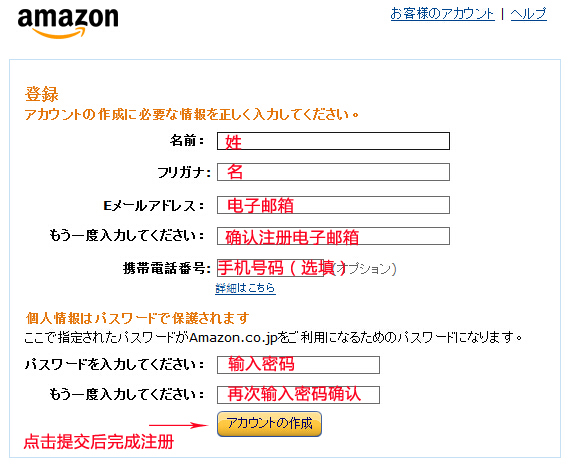This screenshot has width=569, height=467.
Task: Submit with the アカウントの作成 button
Action: [269, 423]
